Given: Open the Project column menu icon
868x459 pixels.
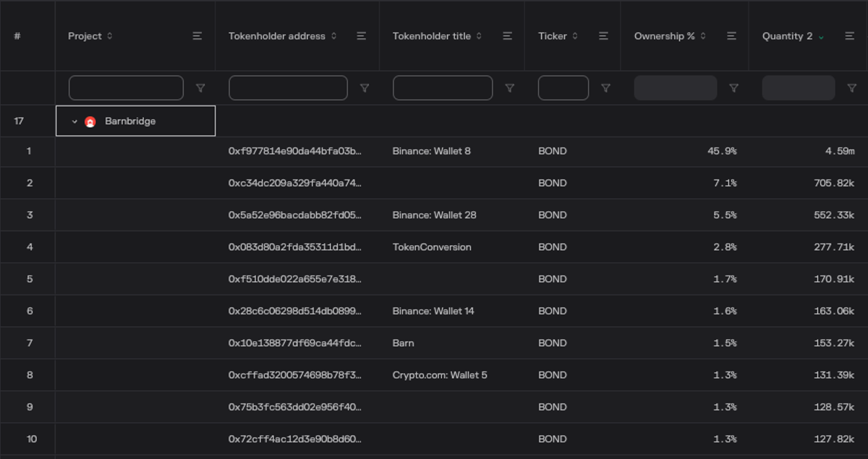Looking at the screenshot, I should [x=197, y=36].
